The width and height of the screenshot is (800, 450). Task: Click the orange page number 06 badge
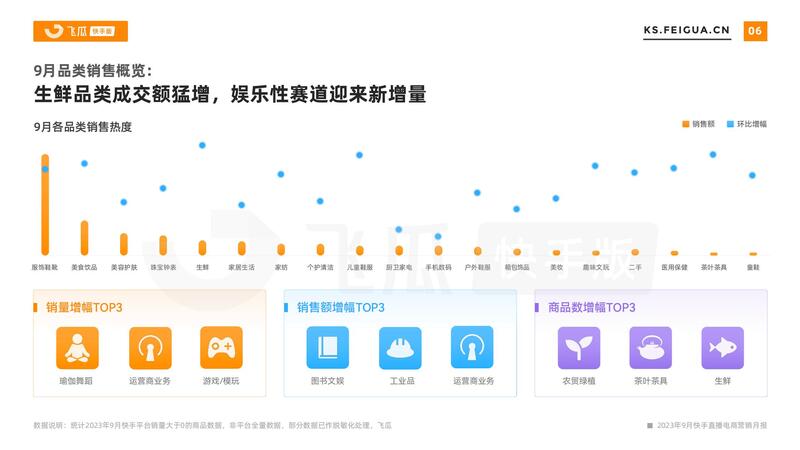pyautogui.click(x=755, y=31)
